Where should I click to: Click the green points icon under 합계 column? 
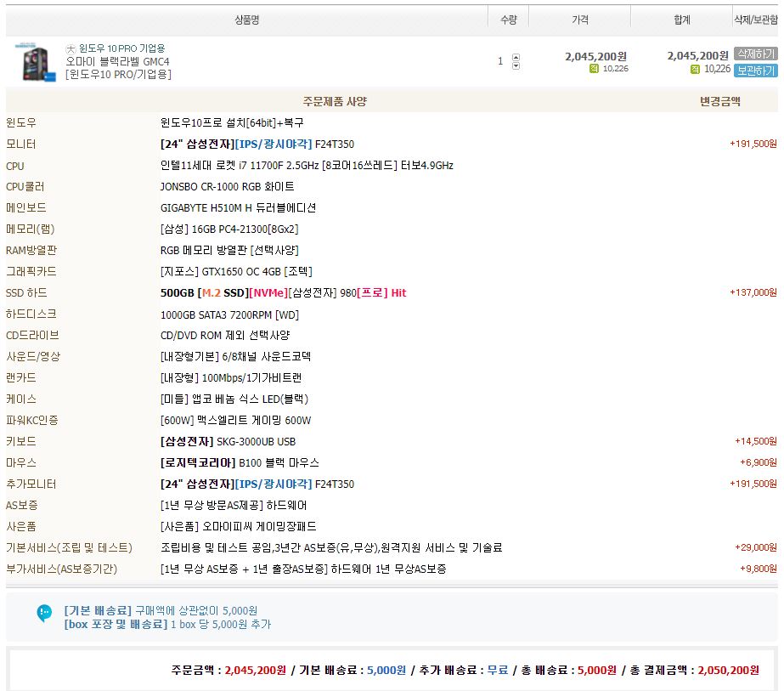(695, 69)
